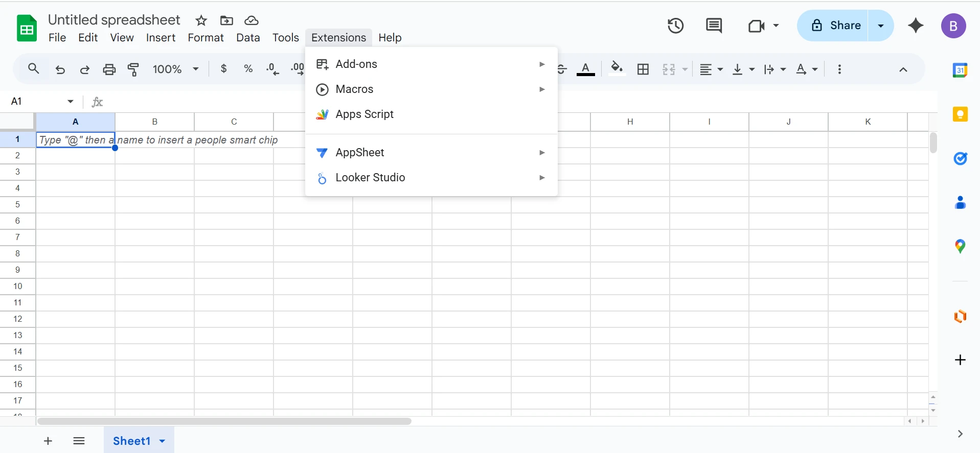The width and height of the screenshot is (980, 453).
Task: Open the Macros submenu
Action: (x=354, y=89)
